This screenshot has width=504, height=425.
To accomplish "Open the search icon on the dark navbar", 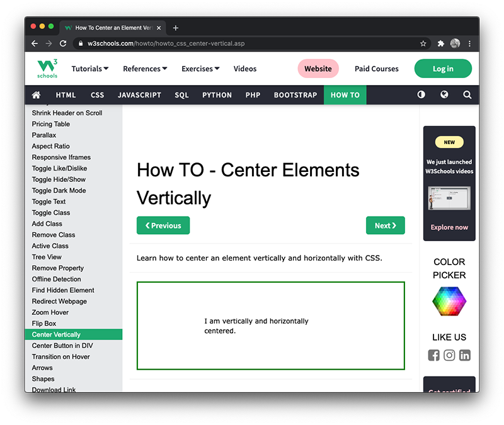I will pos(467,94).
